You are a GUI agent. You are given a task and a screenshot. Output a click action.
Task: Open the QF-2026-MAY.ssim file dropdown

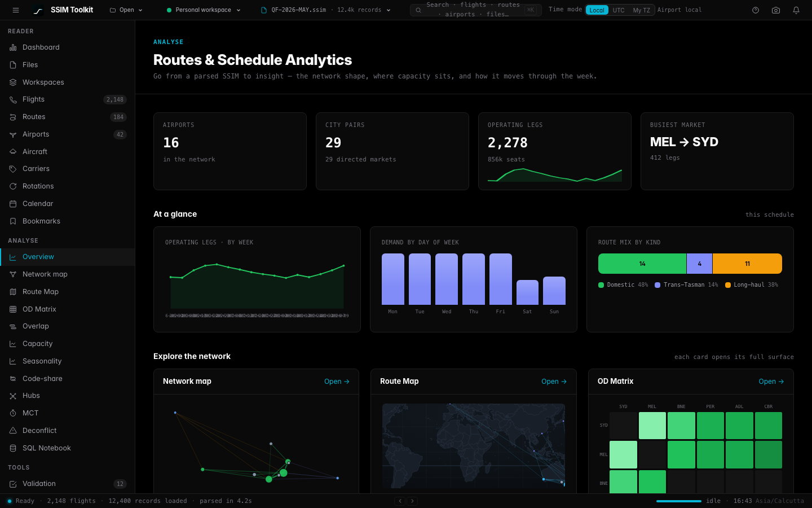pyautogui.click(x=326, y=10)
